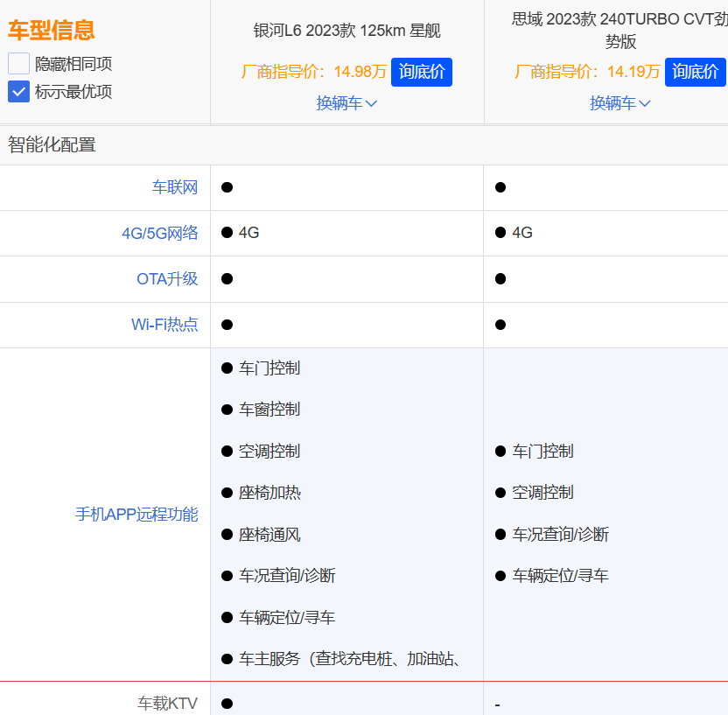
Task: Uncheck the 标示最优项 checkbox
Action: (19, 92)
